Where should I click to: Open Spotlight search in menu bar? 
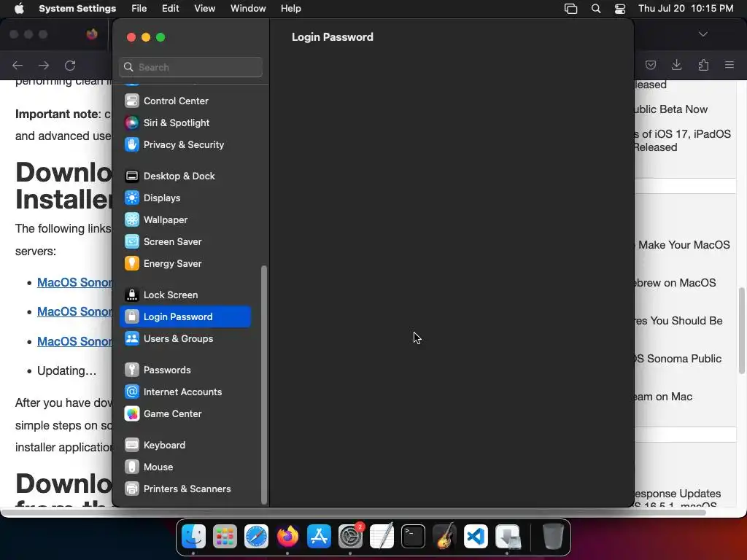(x=596, y=9)
